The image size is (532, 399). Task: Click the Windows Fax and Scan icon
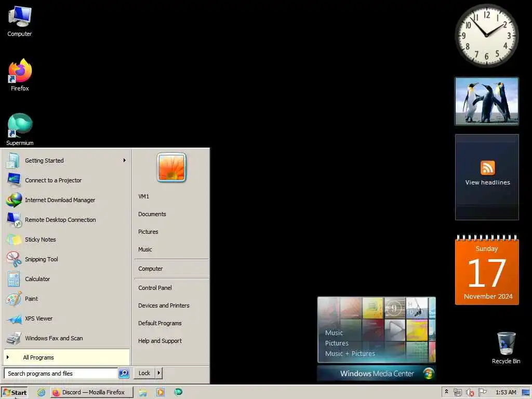click(14, 338)
